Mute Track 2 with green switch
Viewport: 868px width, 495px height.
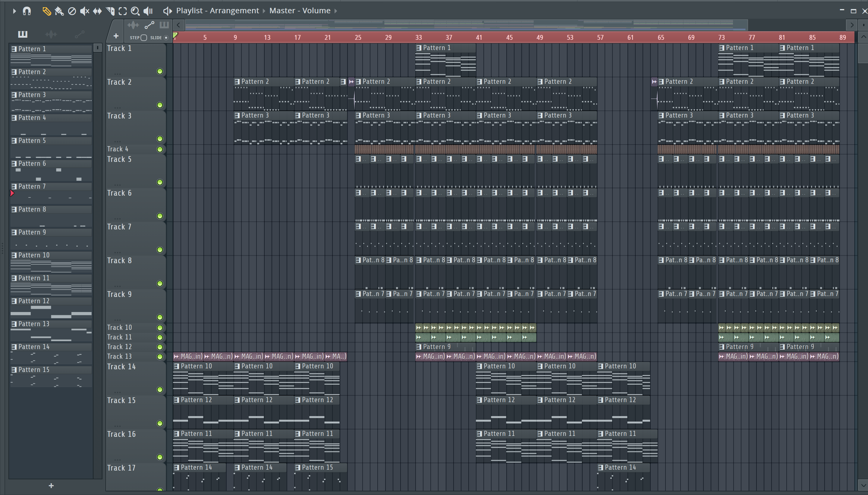pyautogui.click(x=160, y=105)
